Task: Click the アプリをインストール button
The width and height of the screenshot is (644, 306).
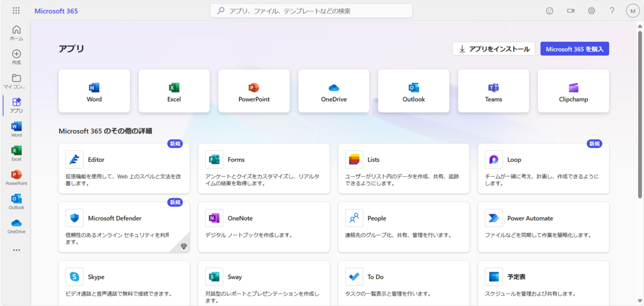Action: [x=494, y=49]
